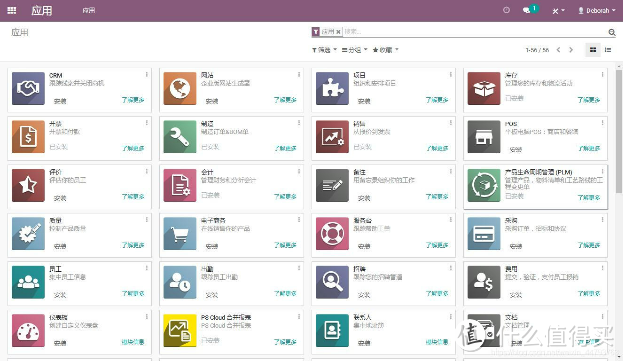Click the Accounting document gear icon
The height and width of the screenshot is (362, 624).
click(180, 185)
